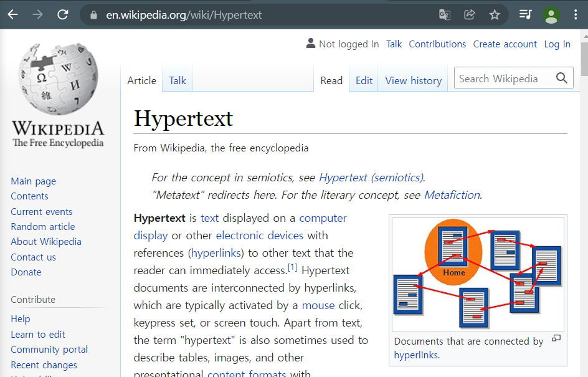Open the 'hyperlinks' link in image caption
This screenshot has width=588, height=377.
click(x=416, y=355)
